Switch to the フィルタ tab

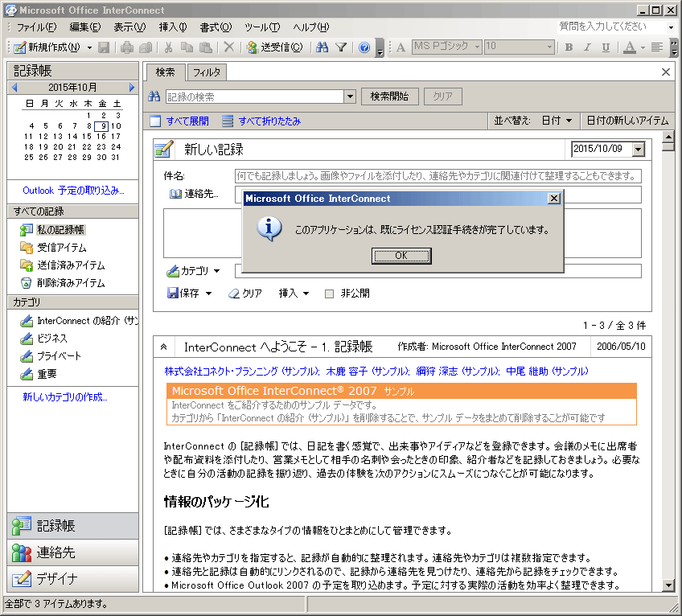click(x=207, y=72)
